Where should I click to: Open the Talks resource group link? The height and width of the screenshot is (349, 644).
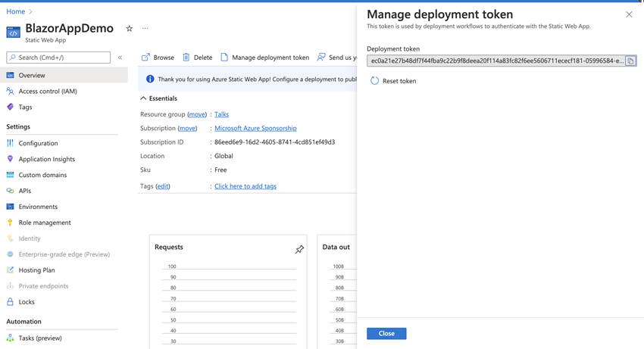click(x=222, y=114)
